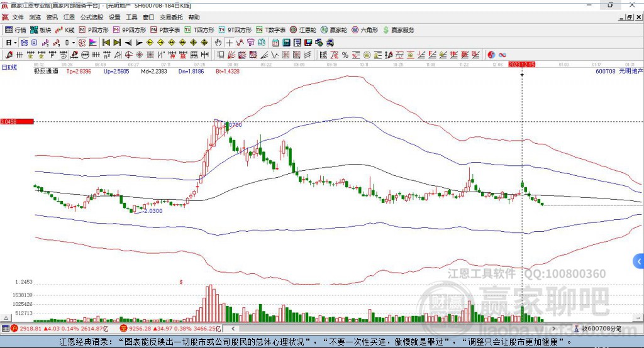Open the T数字表 tool
Viewport: 644px width, 348px height.
tap(270, 30)
